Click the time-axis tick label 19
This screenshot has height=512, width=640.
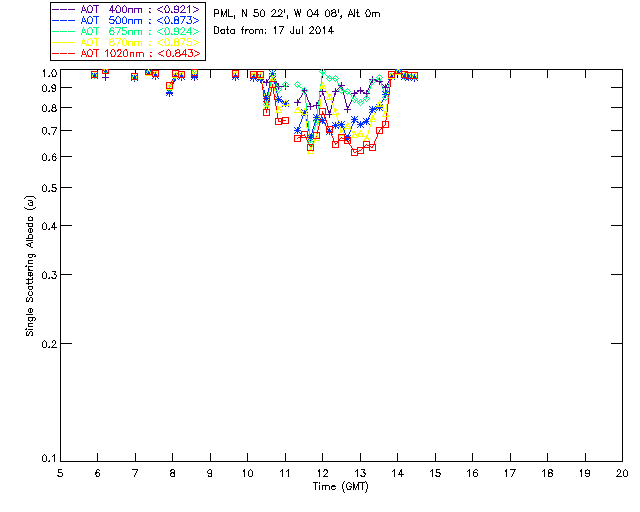585,473
